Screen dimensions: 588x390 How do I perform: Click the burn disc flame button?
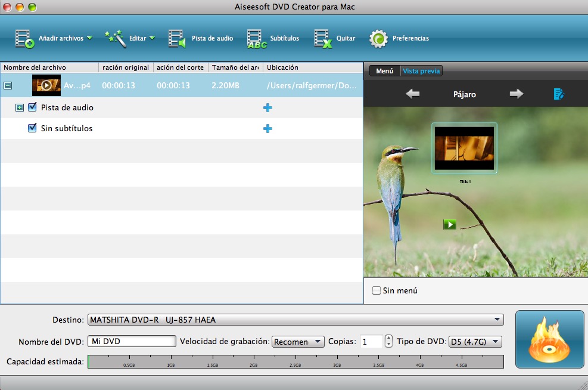(x=549, y=339)
